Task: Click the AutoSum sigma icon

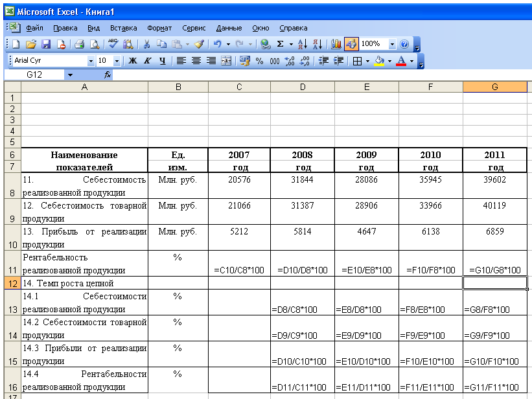Action: point(280,44)
